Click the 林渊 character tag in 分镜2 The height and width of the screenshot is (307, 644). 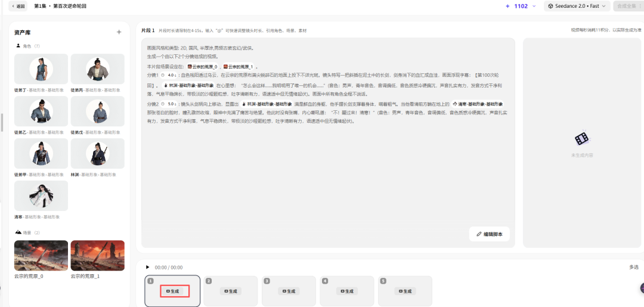point(267,104)
